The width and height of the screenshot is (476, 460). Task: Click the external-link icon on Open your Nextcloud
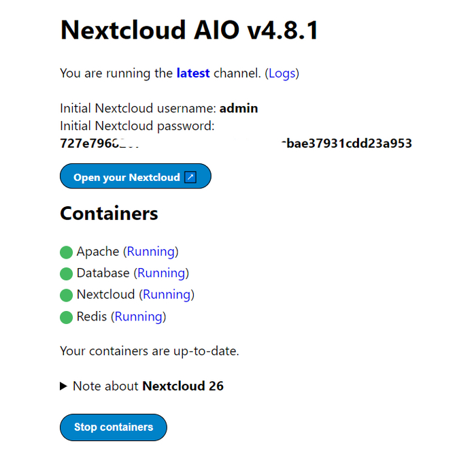click(190, 177)
